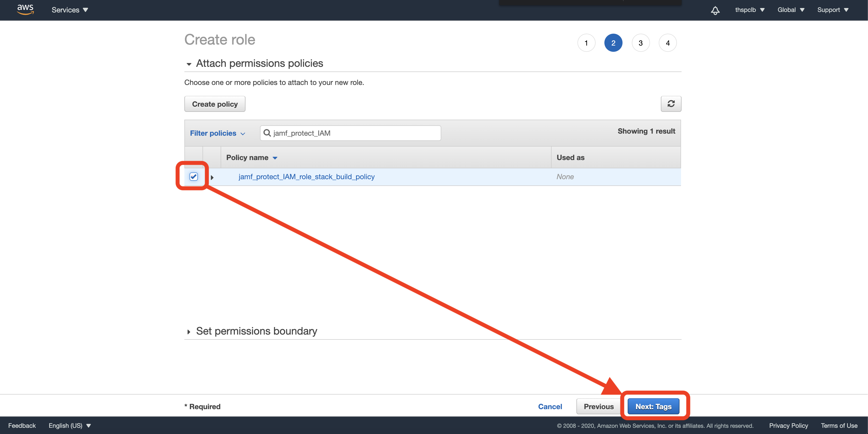The height and width of the screenshot is (434, 868).
Task: Open the Global region menu
Action: coord(791,10)
